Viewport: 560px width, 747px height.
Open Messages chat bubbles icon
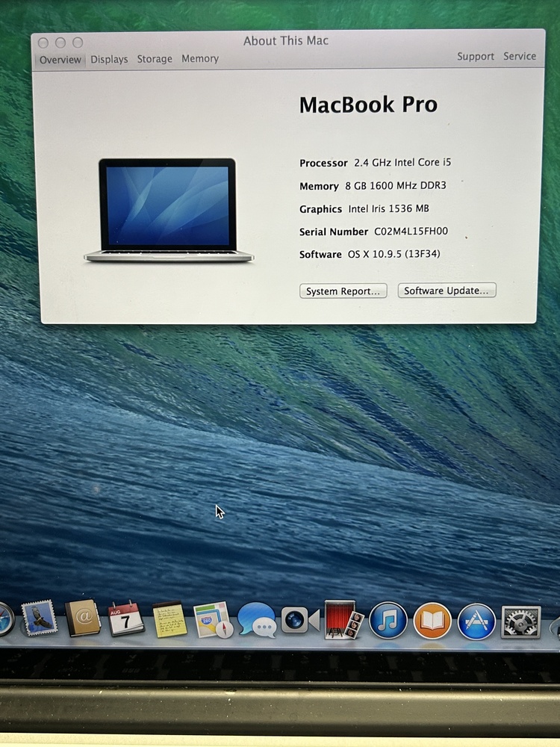[258, 620]
